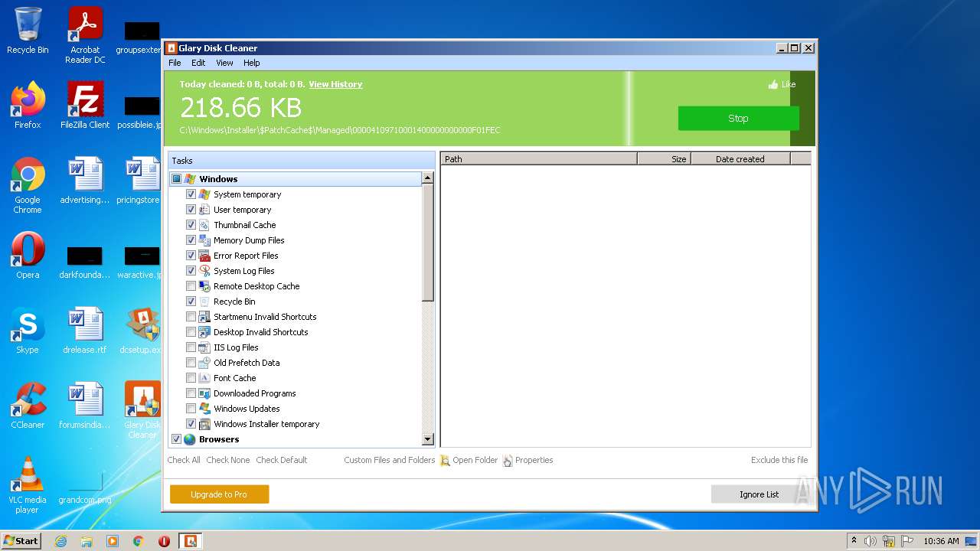Open the Help menu

pyautogui.click(x=252, y=63)
